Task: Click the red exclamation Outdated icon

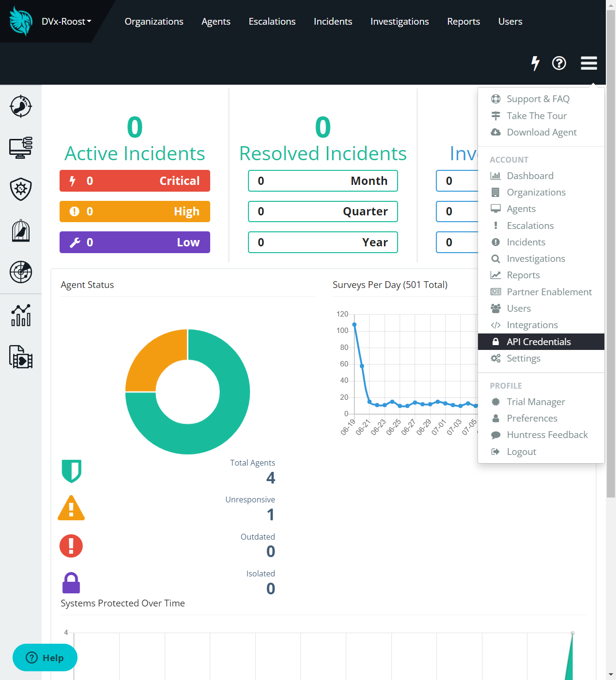Action: [x=71, y=546]
